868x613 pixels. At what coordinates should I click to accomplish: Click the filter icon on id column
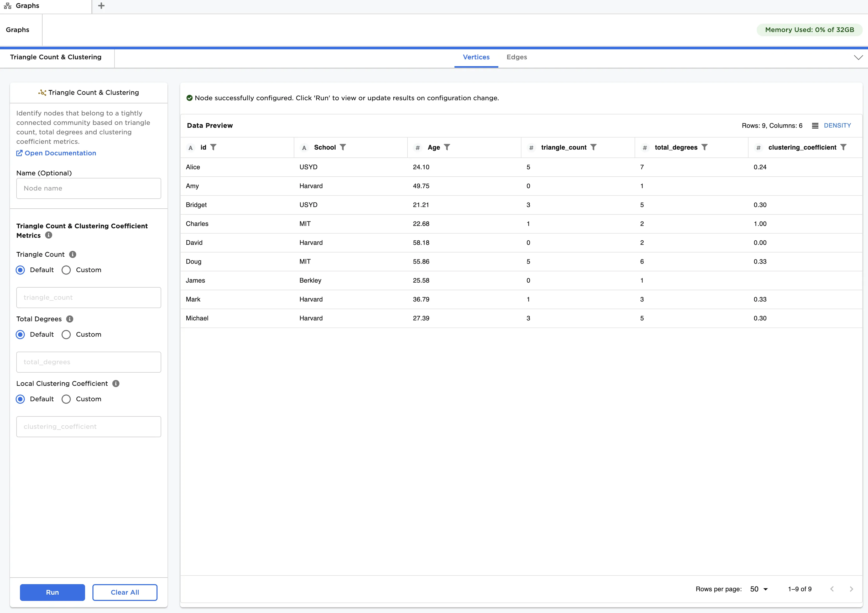point(213,147)
